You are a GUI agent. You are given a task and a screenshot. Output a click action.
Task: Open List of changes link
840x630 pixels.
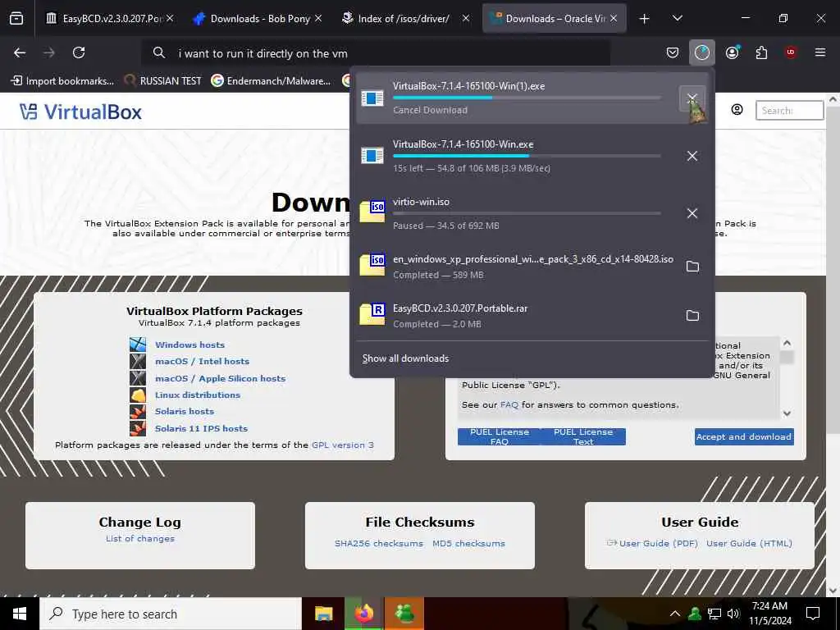[x=139, y=538]
